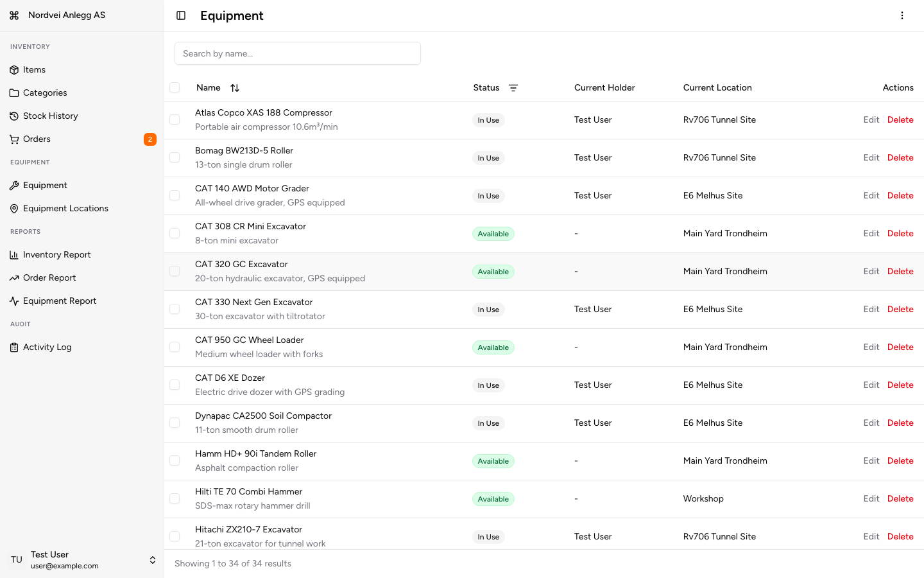Click the Activity Log clipboard icon

14,347
